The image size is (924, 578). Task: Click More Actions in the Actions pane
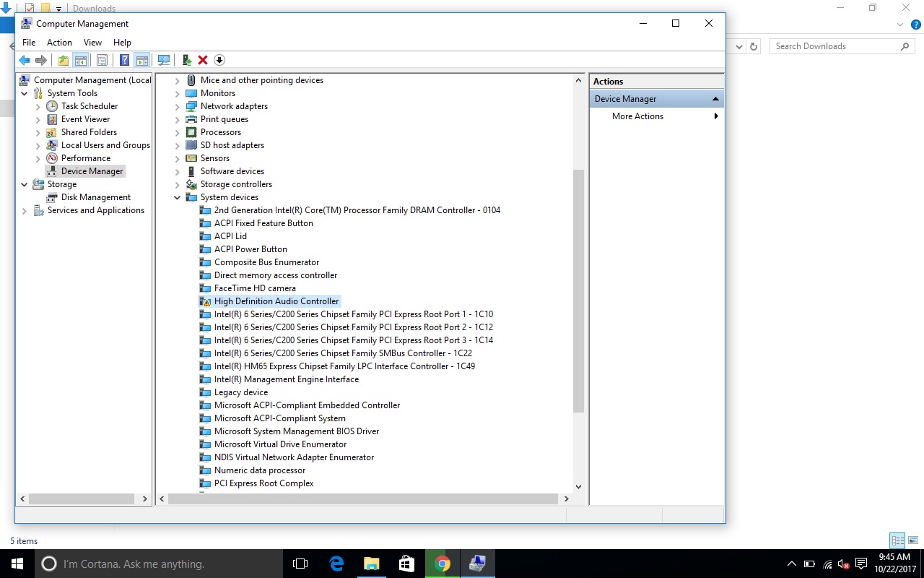[x=637, y=116]
